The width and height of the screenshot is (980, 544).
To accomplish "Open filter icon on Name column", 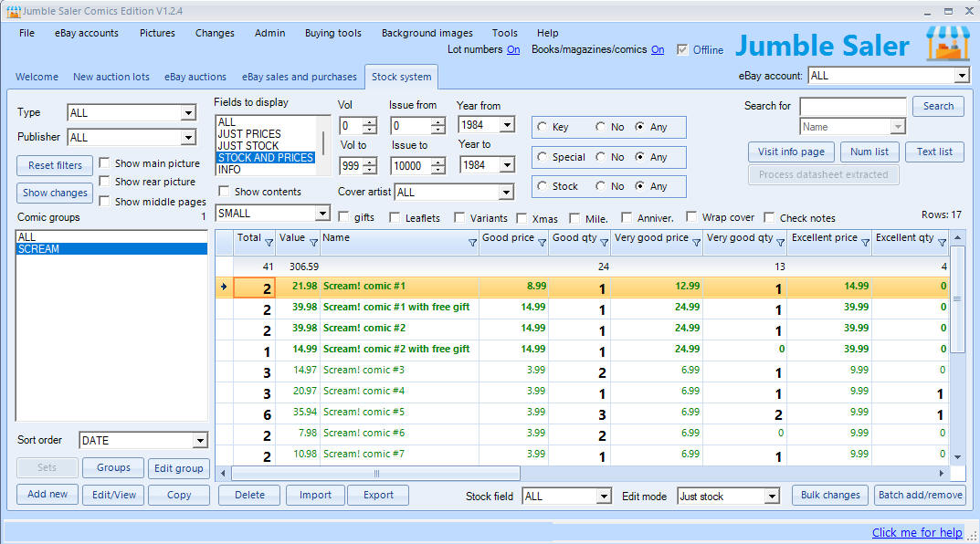I will (x=472, y=243).
